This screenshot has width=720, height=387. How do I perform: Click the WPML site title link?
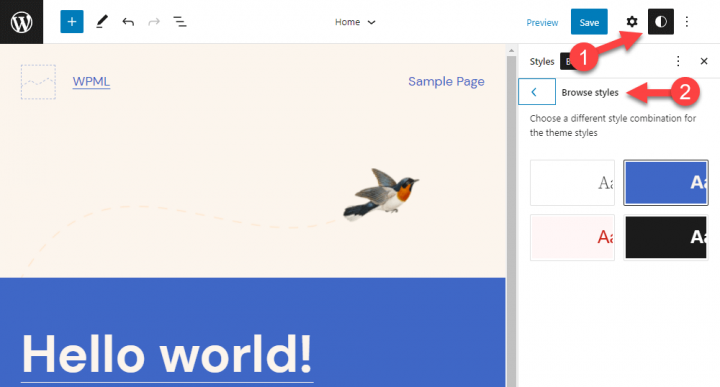pos(91,82)
